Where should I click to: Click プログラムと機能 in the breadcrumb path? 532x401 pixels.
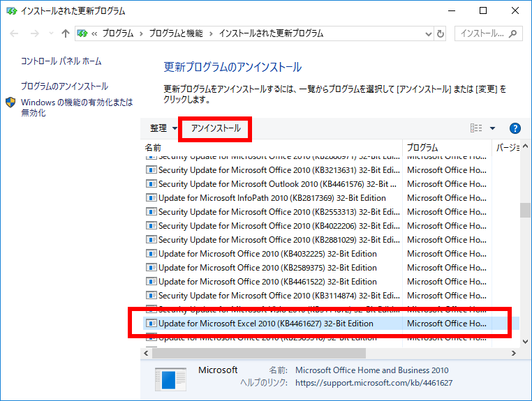click(176, 33)
